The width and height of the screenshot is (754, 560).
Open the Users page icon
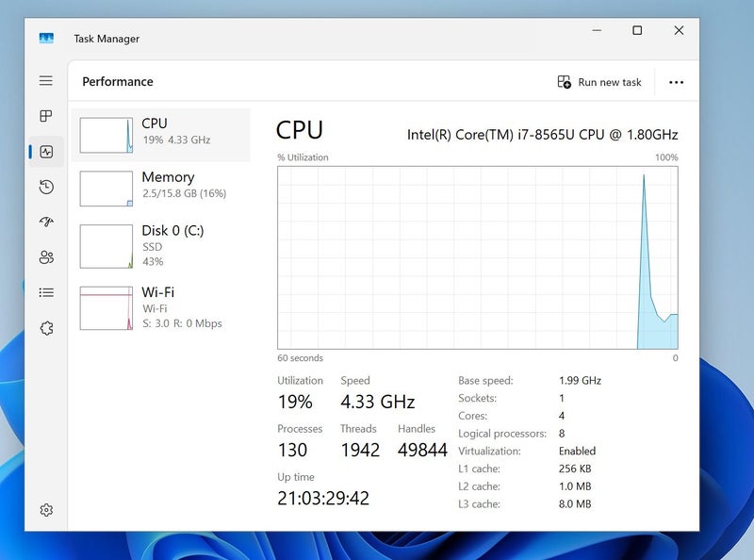46,257
